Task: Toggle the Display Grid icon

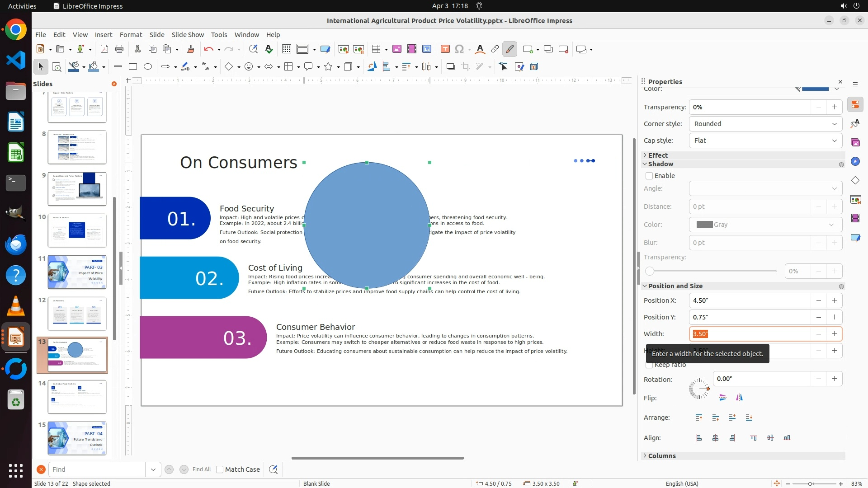Action: [287, 49]
